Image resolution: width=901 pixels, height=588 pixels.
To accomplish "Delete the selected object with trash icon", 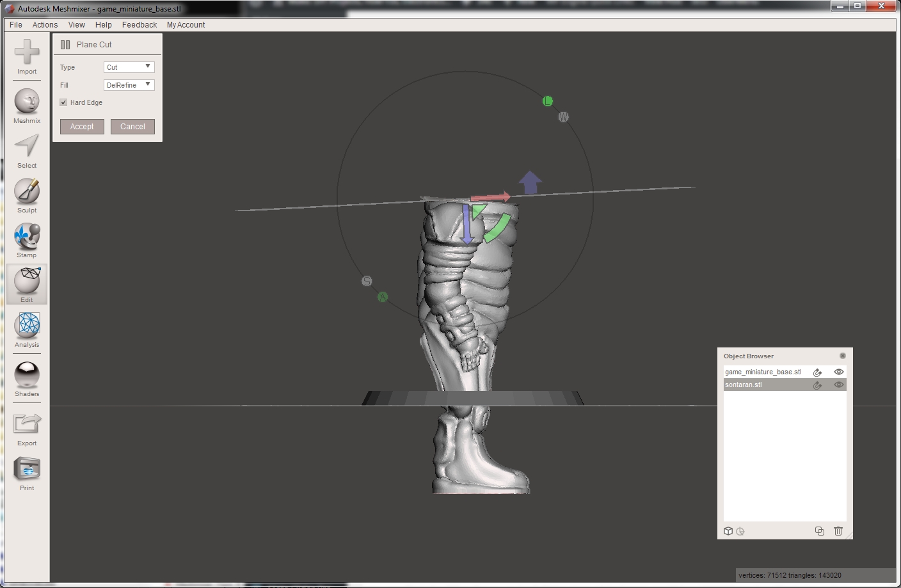I will [838, 531].
